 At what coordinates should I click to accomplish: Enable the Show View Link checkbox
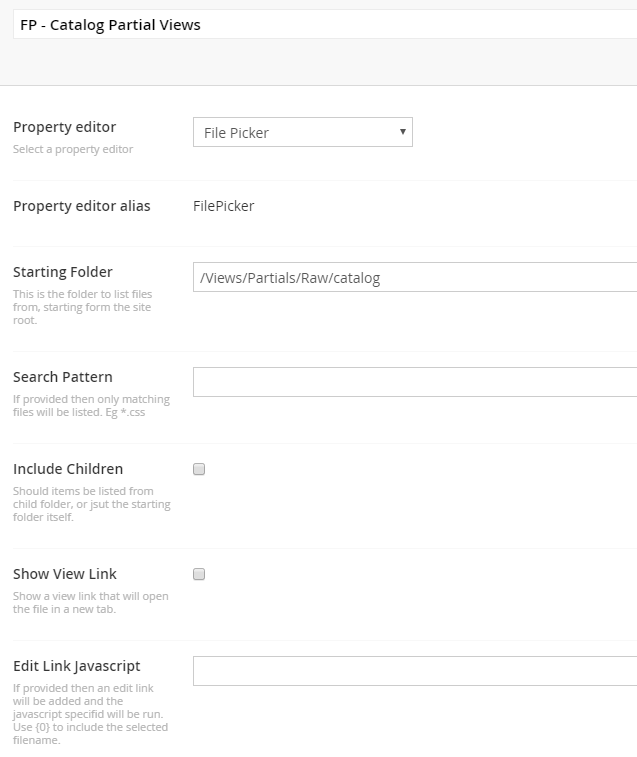click(199, 574)
